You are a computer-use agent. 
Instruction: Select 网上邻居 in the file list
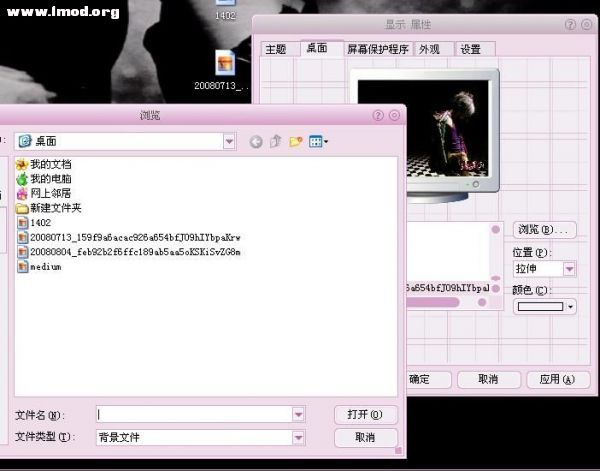50,193
